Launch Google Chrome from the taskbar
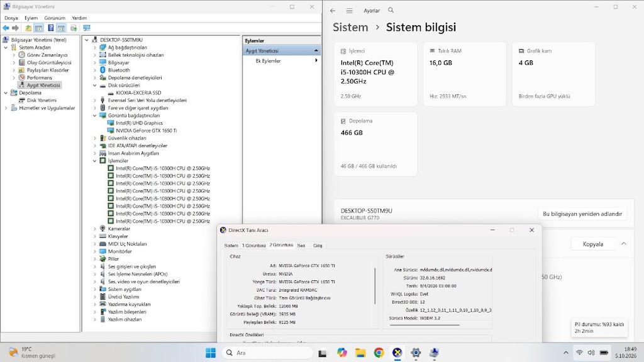This screenshot has height=362, width=644. [x=379, y=353]
